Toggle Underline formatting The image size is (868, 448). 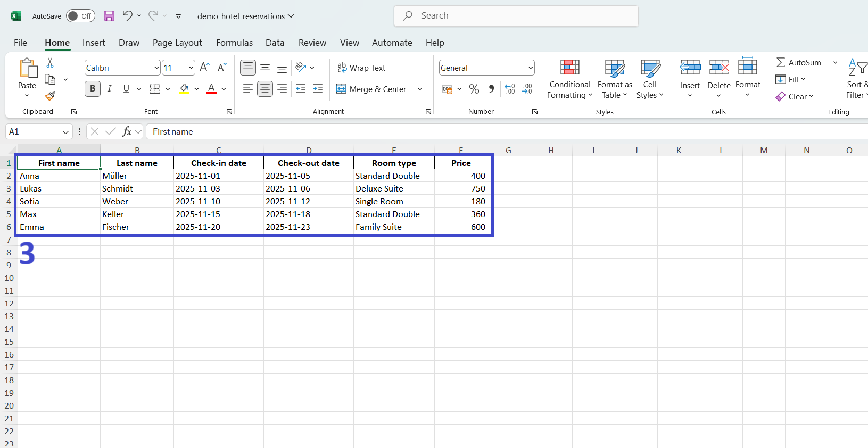click(126, 89)
